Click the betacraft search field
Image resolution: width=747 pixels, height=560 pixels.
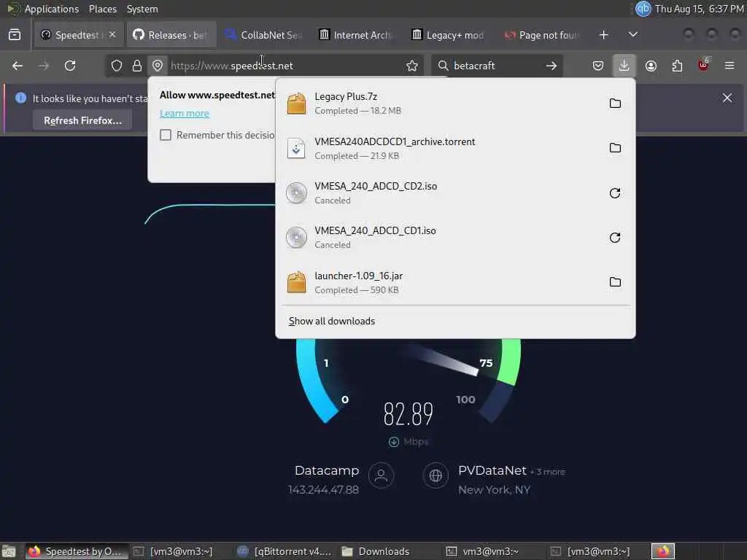point(495,66)
